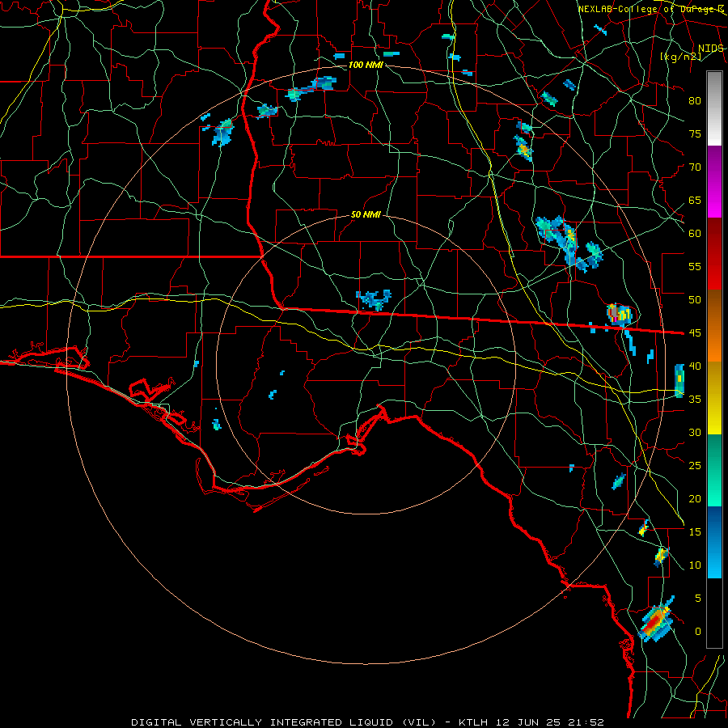Click the 65 value on the VIL scale

[x=695, y=200]
